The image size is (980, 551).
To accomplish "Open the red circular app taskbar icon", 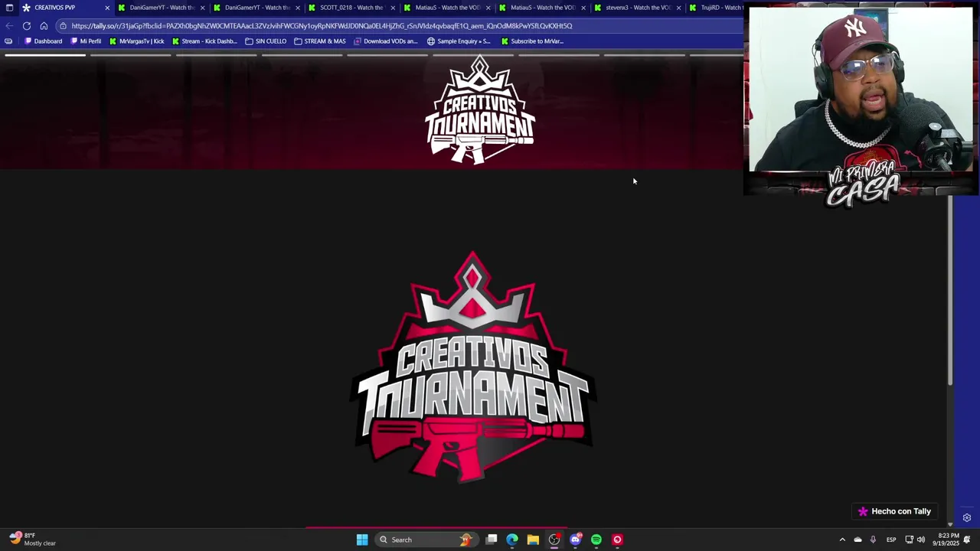I will (x=617, y=540).
